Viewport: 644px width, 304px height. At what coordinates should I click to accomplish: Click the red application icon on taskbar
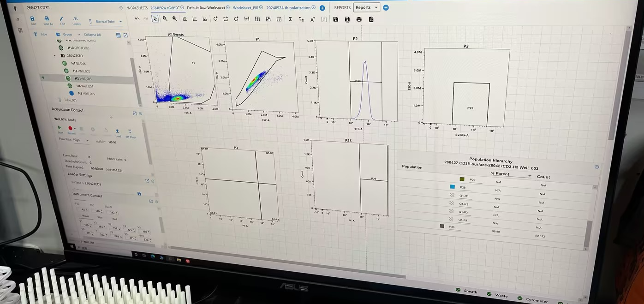[x=188, y=261]
